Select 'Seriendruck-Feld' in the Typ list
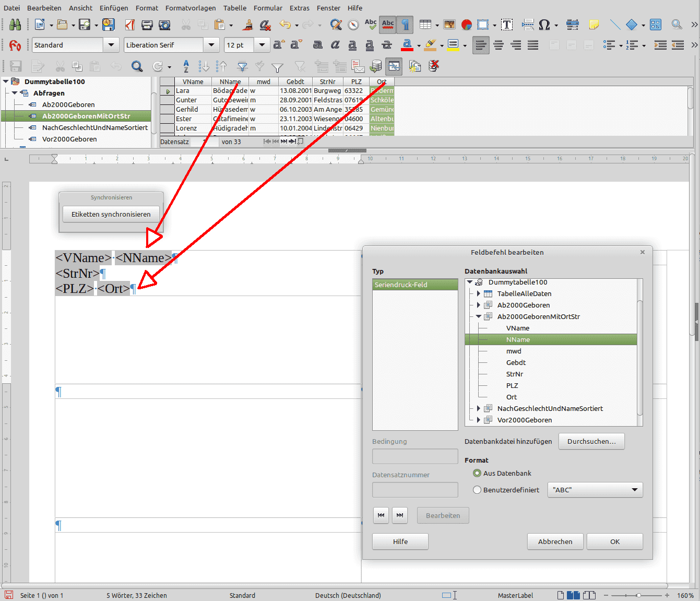 (x=415, y=285)
